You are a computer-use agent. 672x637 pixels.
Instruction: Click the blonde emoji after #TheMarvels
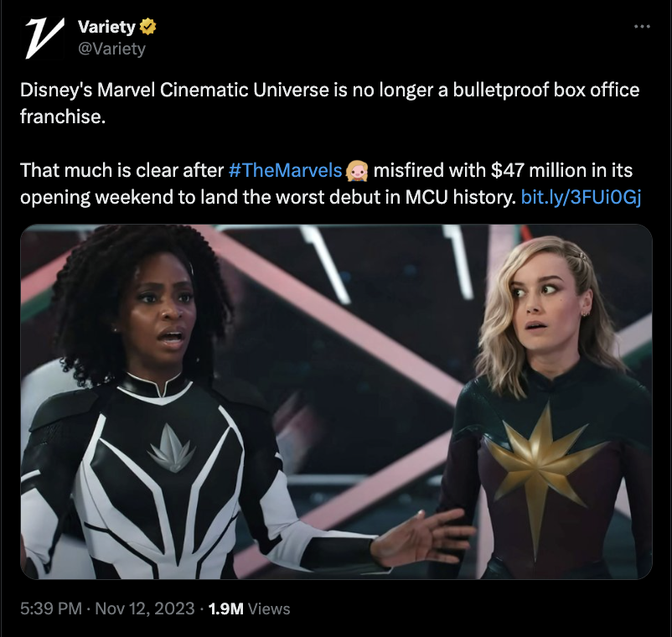357,171
